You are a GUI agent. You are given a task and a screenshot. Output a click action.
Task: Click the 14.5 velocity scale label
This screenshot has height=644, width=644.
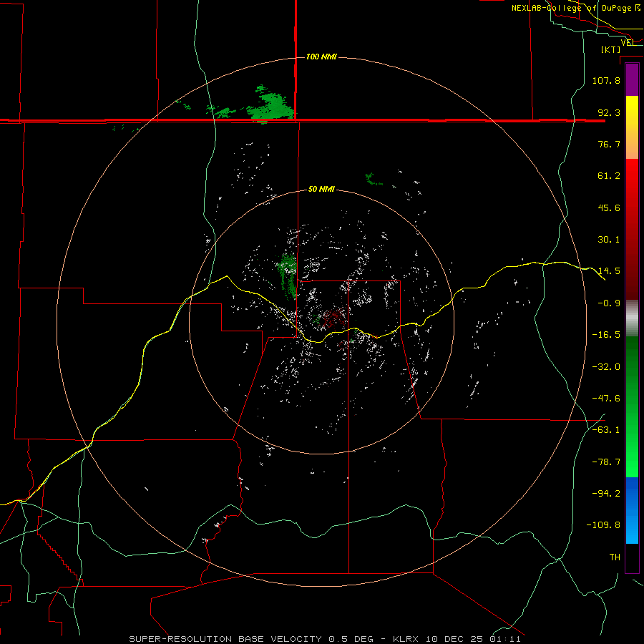coord(609,271)
